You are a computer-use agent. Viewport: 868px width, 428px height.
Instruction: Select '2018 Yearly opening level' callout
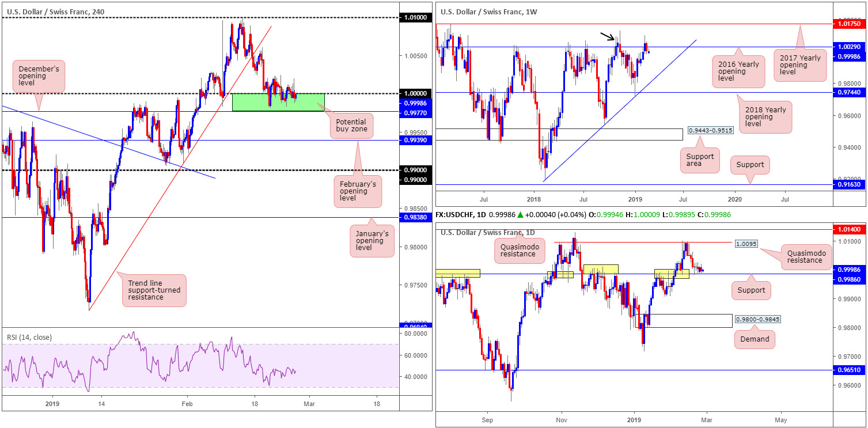point(765,117)
